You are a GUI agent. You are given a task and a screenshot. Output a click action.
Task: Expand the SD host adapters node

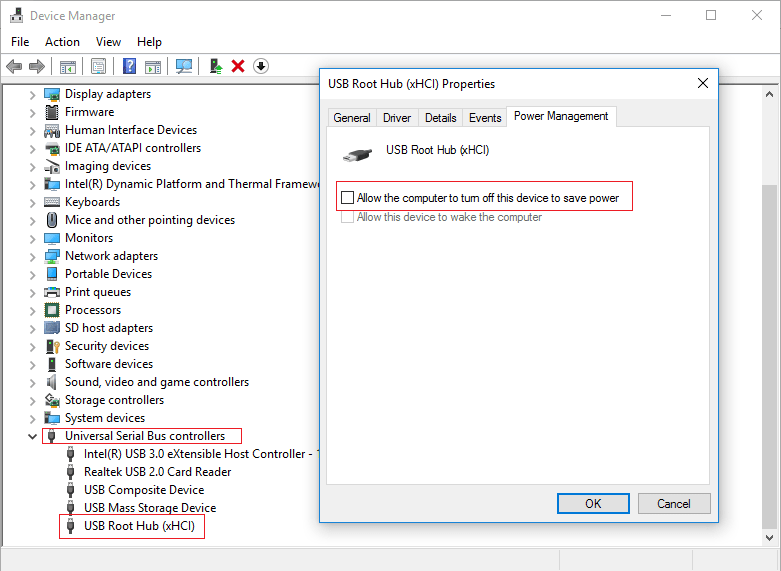click(32, 328)
